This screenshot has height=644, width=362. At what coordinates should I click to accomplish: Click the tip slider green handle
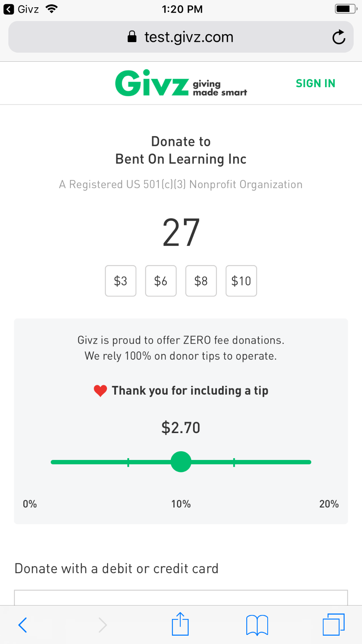coord(181,462)
